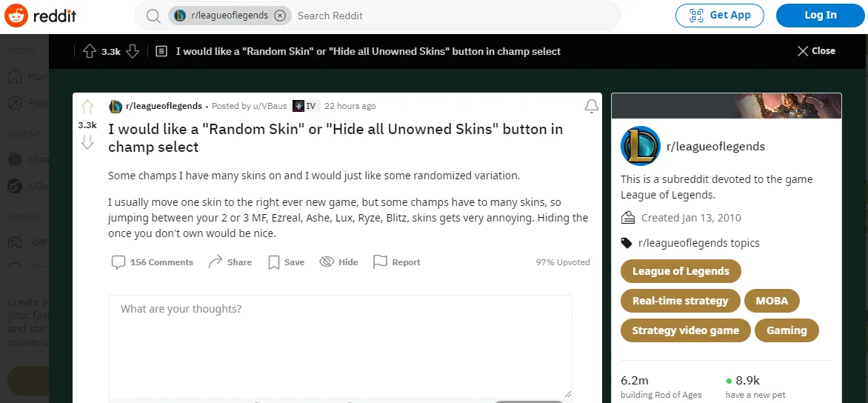The height and width of the screenshot is (403, 868).
Task: Click the 8.9k online count
Action: pos(747,381)
